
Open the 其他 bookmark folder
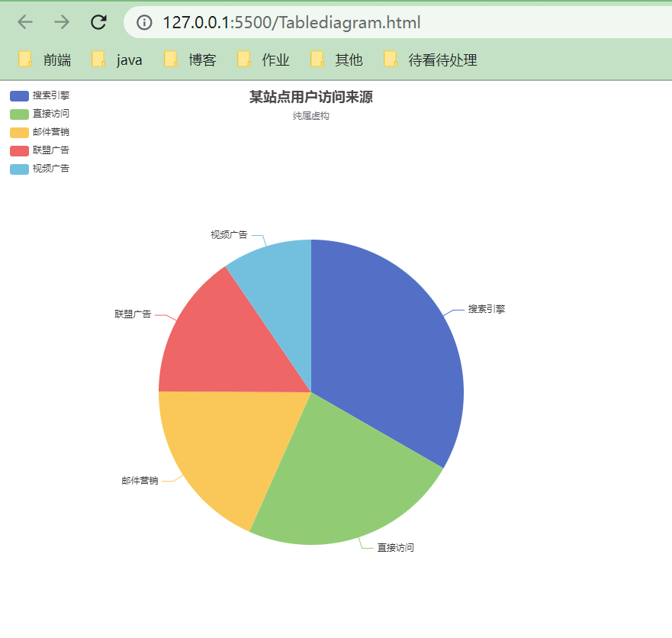[x=336, y=60]
